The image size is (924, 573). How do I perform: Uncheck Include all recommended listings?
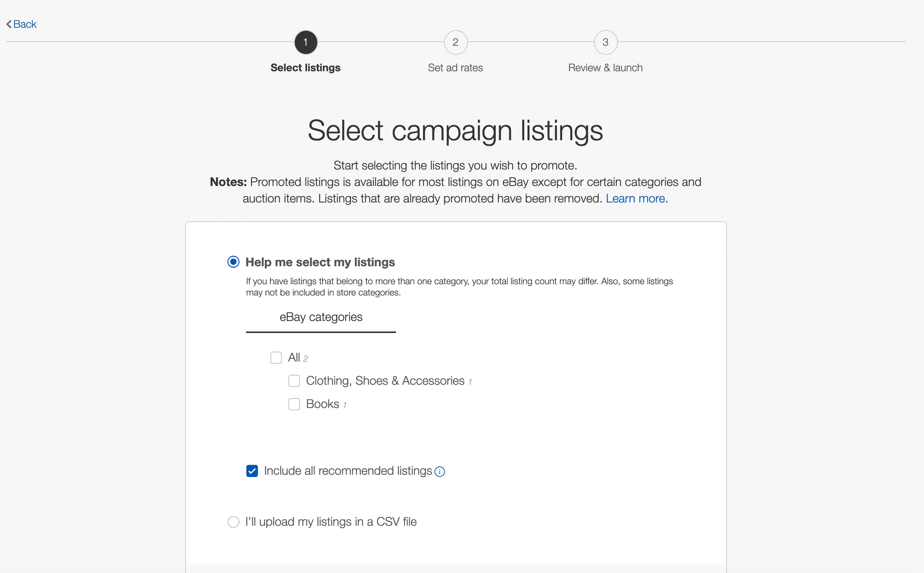[252, 471]
